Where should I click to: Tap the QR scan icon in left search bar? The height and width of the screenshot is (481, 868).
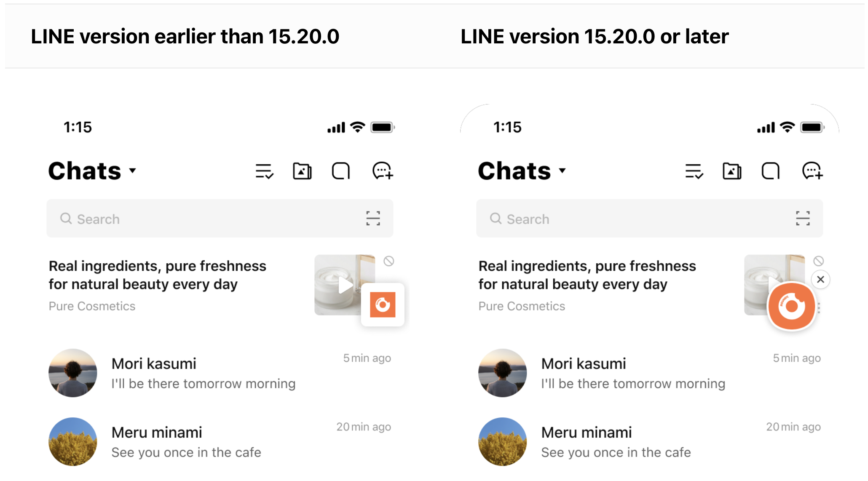[x=373, y=218]
